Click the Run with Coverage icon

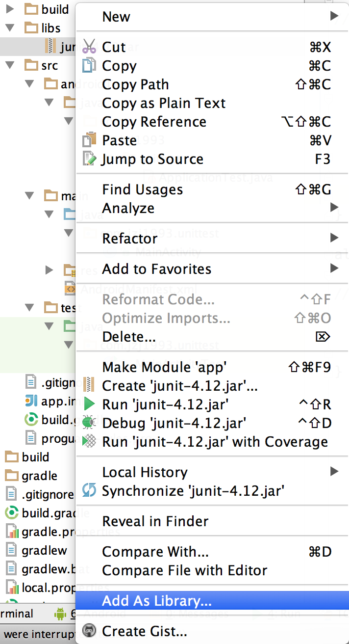coord(89,441)
